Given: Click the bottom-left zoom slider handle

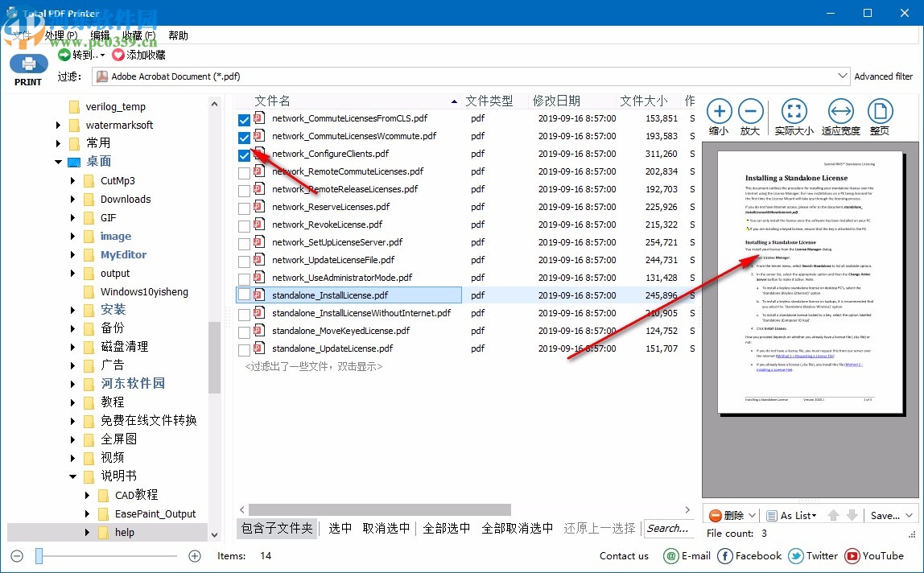Looking at the screenshot, I should tap(39, 556).
